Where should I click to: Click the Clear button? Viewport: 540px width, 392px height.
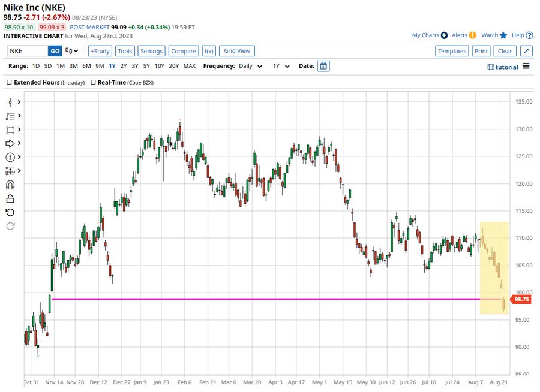coord(505,51)
